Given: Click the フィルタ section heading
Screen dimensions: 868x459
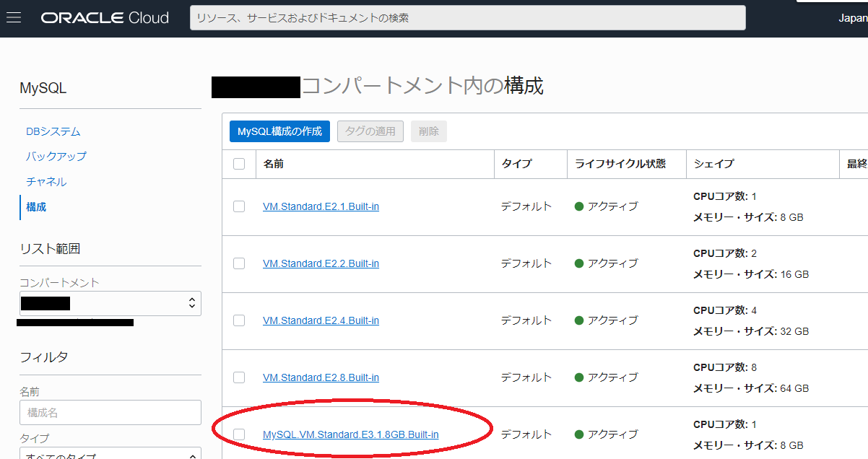Looking at the screenshot, I should 44,357.
